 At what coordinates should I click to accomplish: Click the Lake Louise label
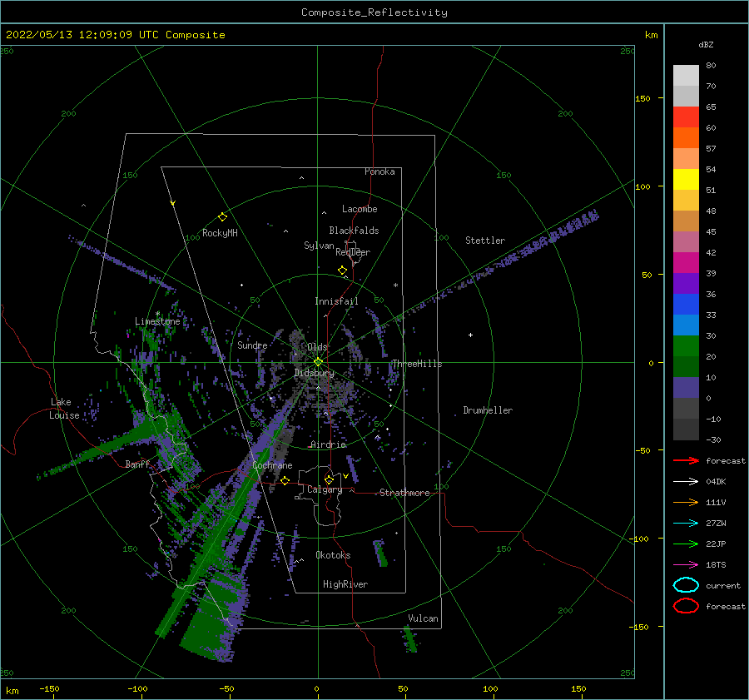coord(64,409)
